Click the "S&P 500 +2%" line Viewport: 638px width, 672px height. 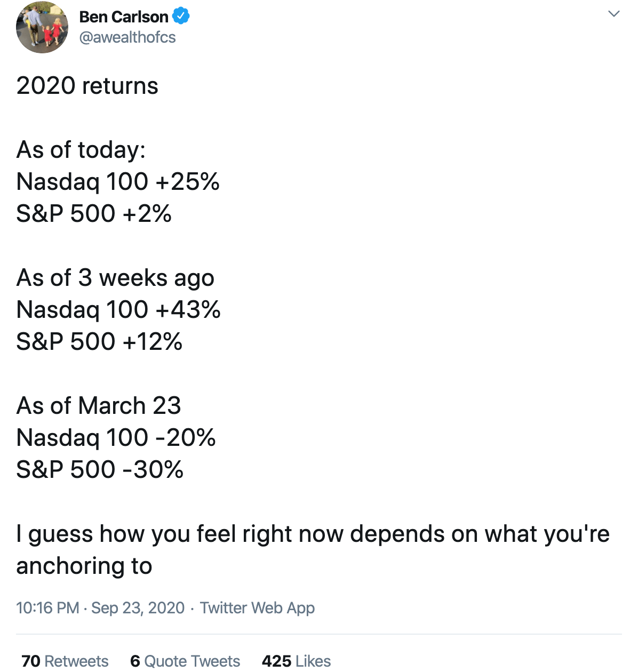[x=94, y=214]
